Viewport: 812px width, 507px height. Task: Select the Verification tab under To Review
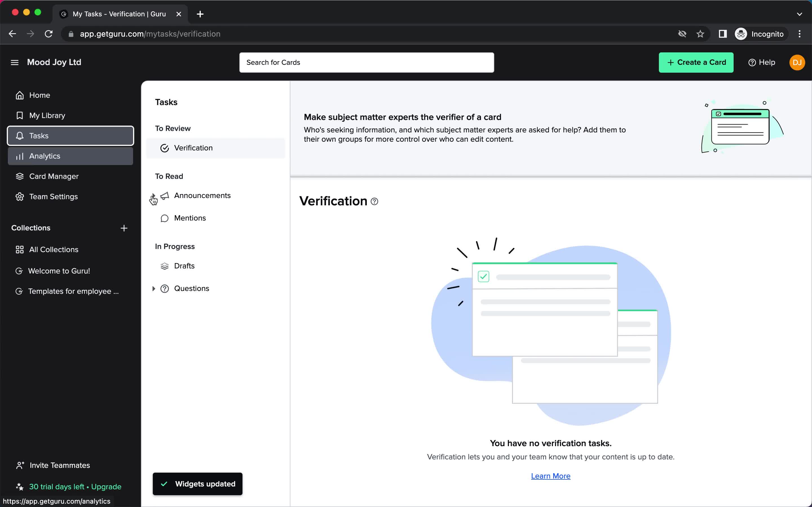193,148
